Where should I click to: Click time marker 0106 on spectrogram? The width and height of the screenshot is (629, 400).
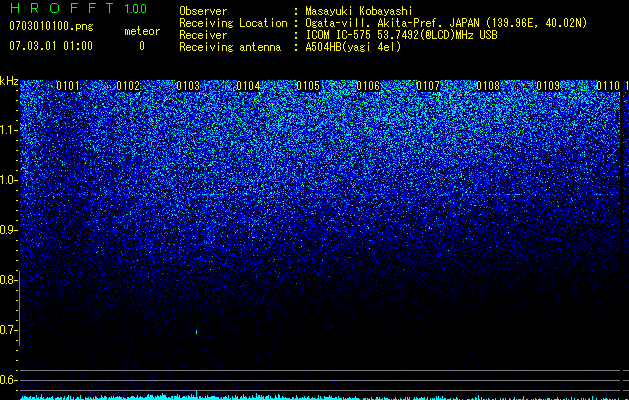368,86
